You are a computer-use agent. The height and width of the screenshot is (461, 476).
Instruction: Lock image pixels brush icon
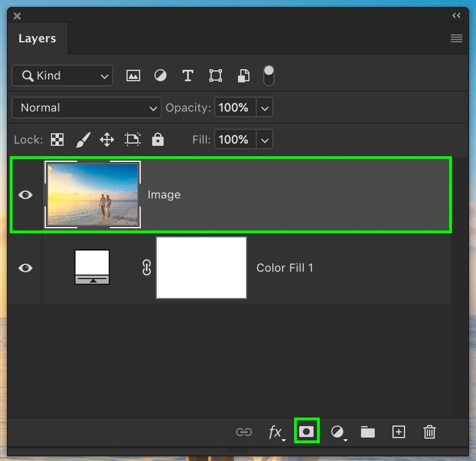tap(83, 140)
